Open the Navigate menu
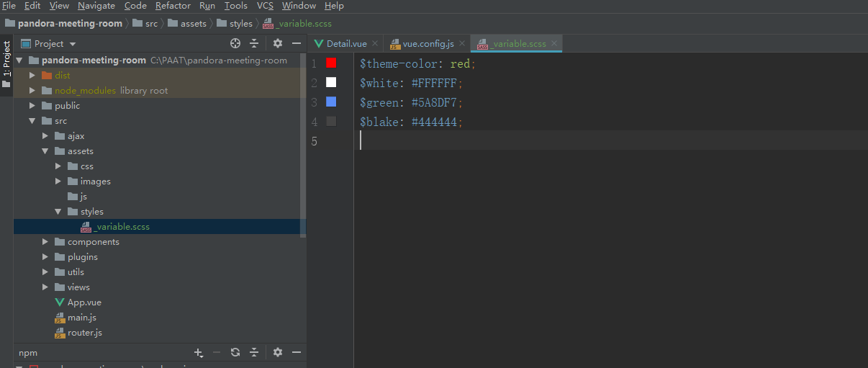The image size is (868, 368). click(96, 6)
